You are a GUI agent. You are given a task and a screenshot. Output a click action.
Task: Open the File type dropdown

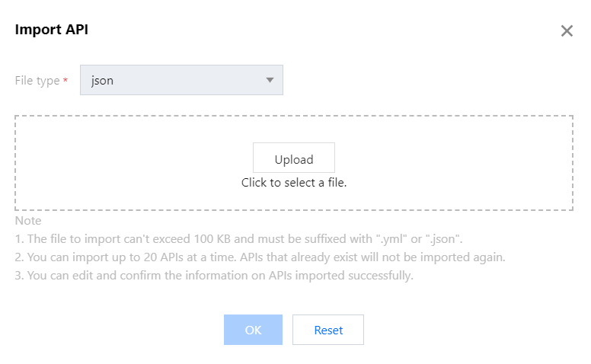[181, 80]
